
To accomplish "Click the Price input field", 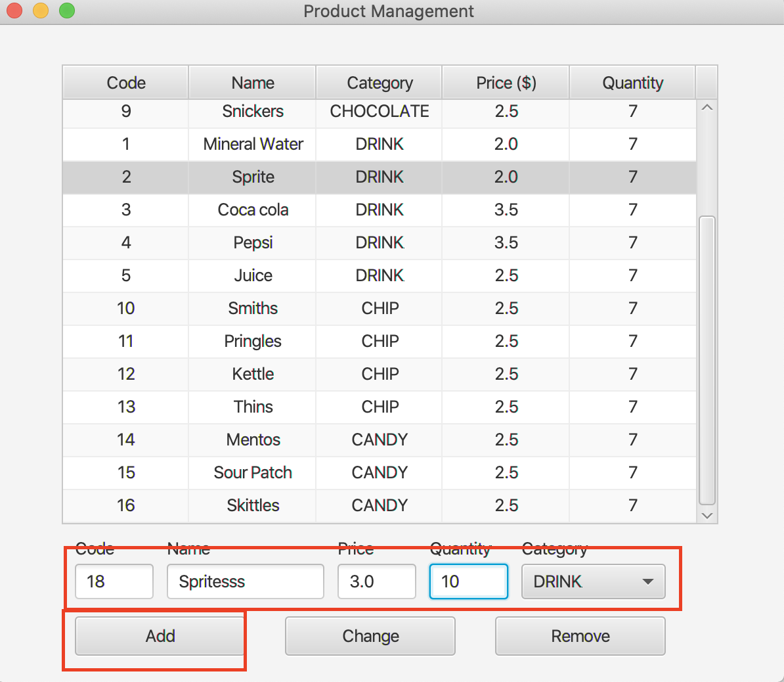I will click(376, 581).
